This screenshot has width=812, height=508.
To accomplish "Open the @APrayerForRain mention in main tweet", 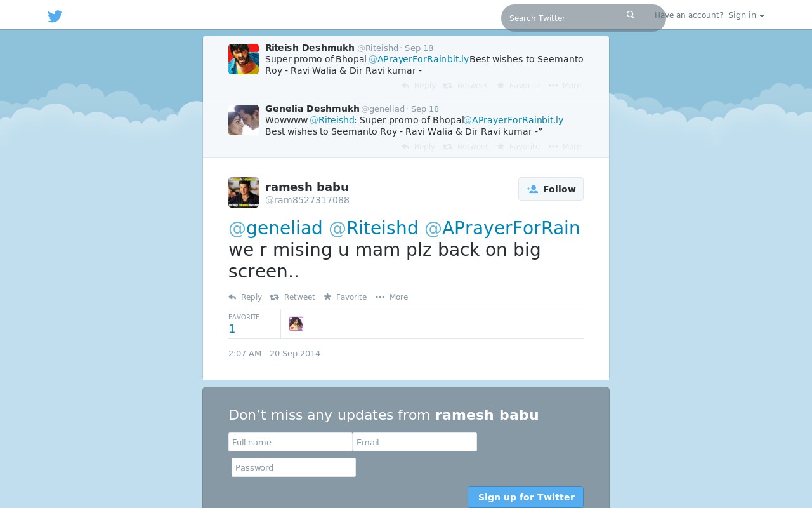I will [502, 228].
